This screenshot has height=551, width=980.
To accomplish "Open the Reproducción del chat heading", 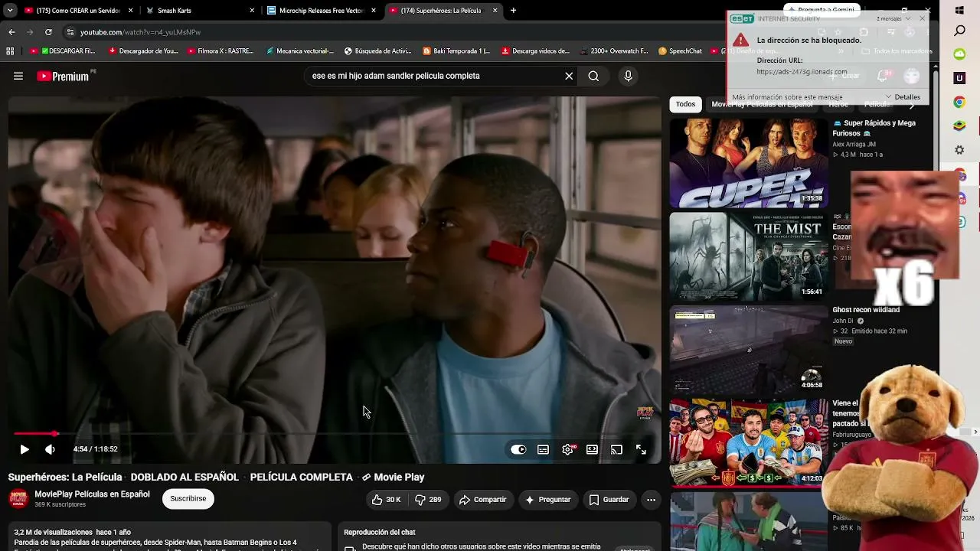I will 380,532.
